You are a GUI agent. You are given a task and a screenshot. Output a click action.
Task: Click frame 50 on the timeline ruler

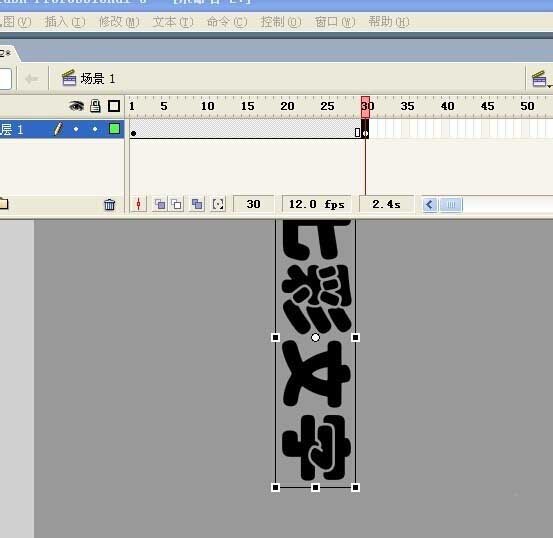[x=527, y=106]
